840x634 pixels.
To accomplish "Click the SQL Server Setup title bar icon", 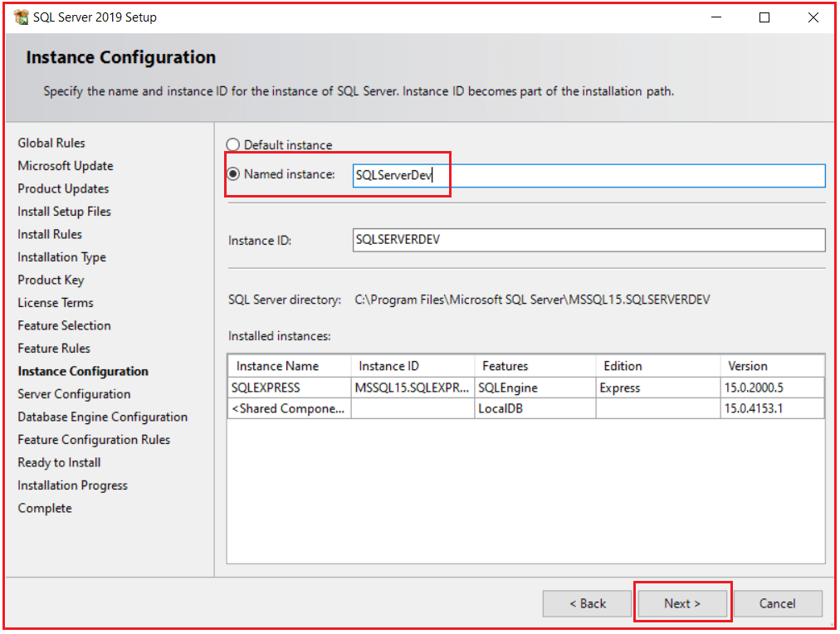I will click(22, 17).
